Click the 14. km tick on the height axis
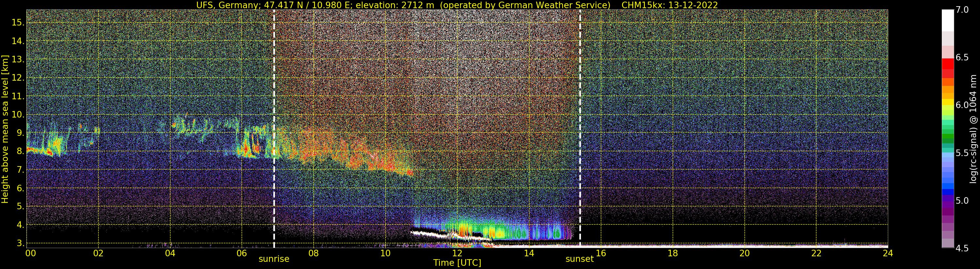 pos(18,41)
